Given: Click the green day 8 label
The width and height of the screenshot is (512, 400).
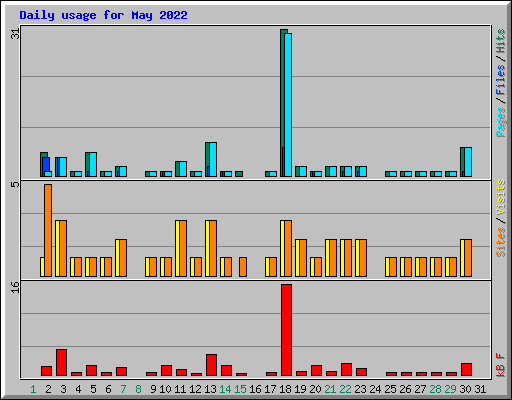Looking at the screenshot, I should [138, 389].
